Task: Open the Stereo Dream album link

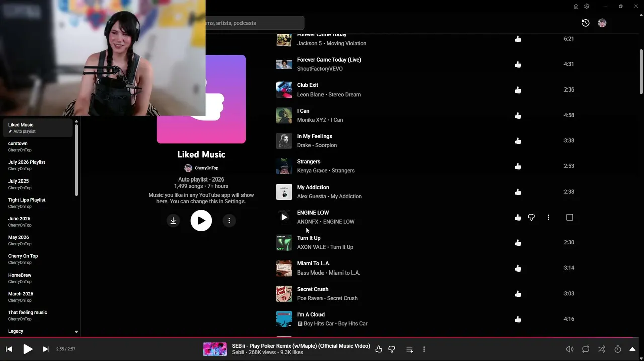Action: click(x=345, y=94)
